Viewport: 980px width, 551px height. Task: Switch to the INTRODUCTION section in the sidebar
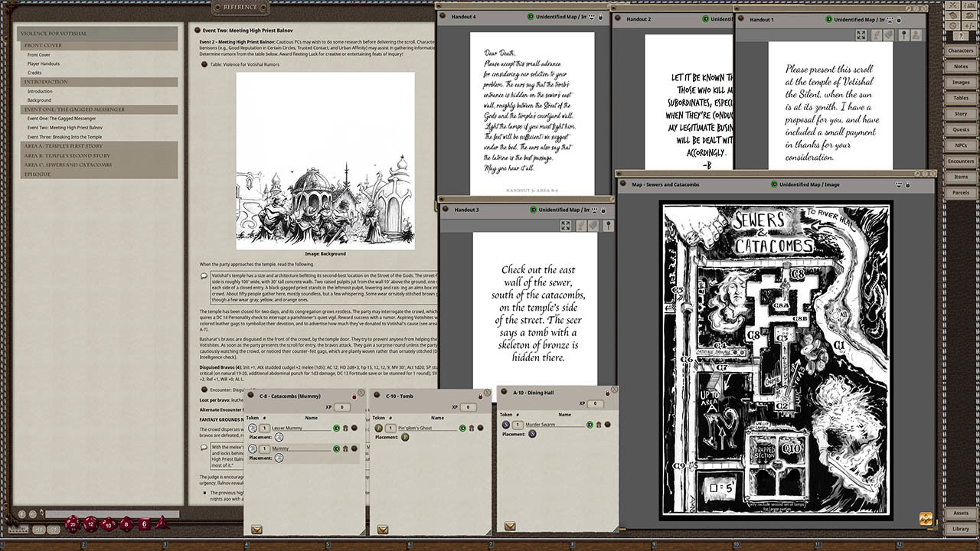(47, 82)
